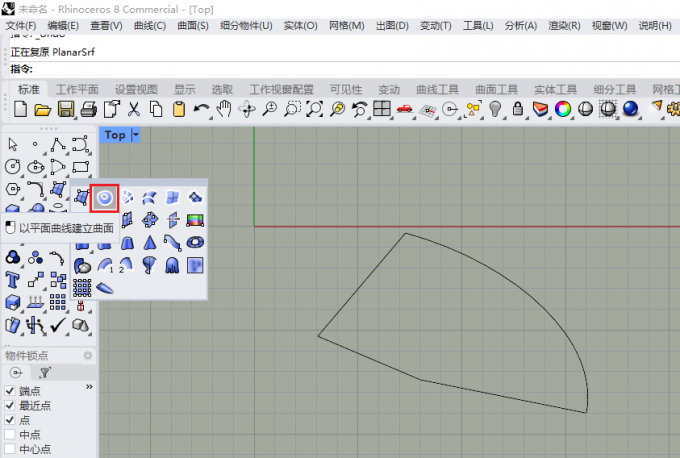Click the torus icon in surface flyout
Image resolution: width=680 pixels, height=458 pixels.
click(x=195, y=242)
